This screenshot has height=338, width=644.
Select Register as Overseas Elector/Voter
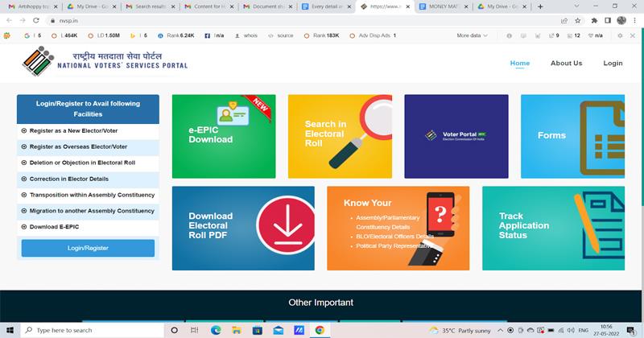pos(88,147)
